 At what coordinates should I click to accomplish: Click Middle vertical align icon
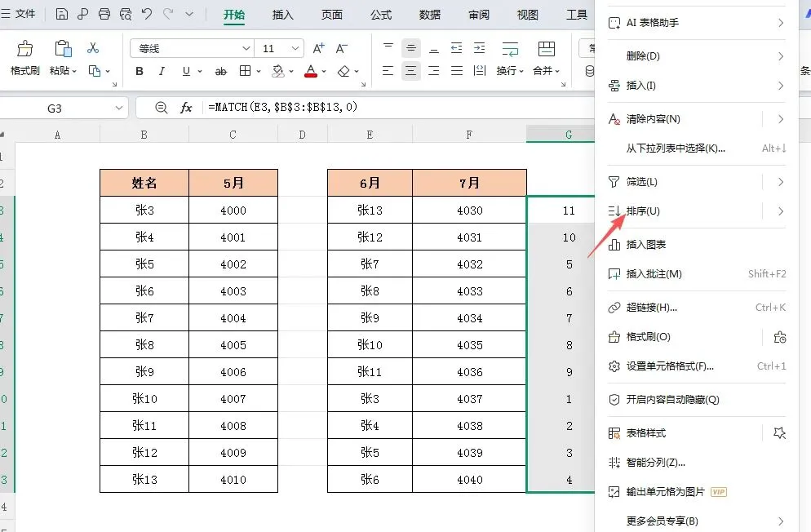pos(410,48)
